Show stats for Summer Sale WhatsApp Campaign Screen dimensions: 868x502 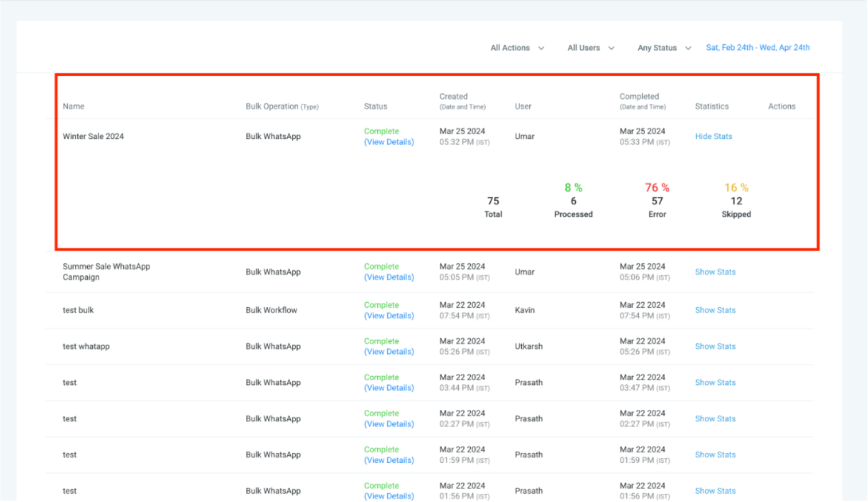(x=715, y=272)
